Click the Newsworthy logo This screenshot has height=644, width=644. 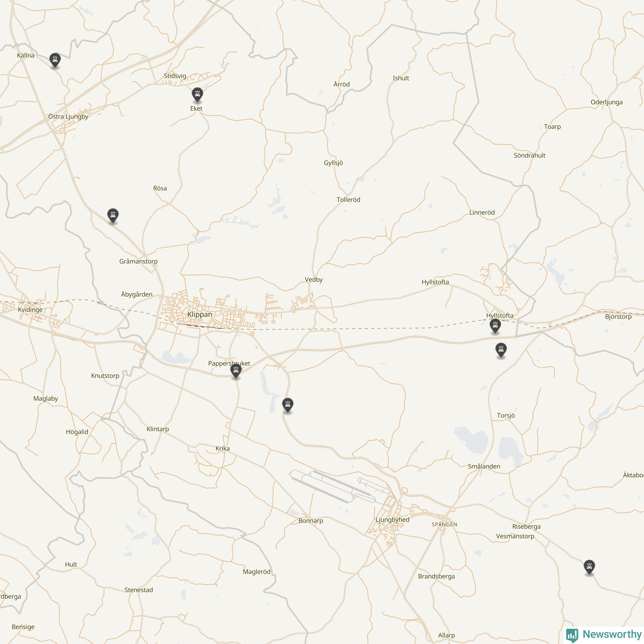pos(604,634)
